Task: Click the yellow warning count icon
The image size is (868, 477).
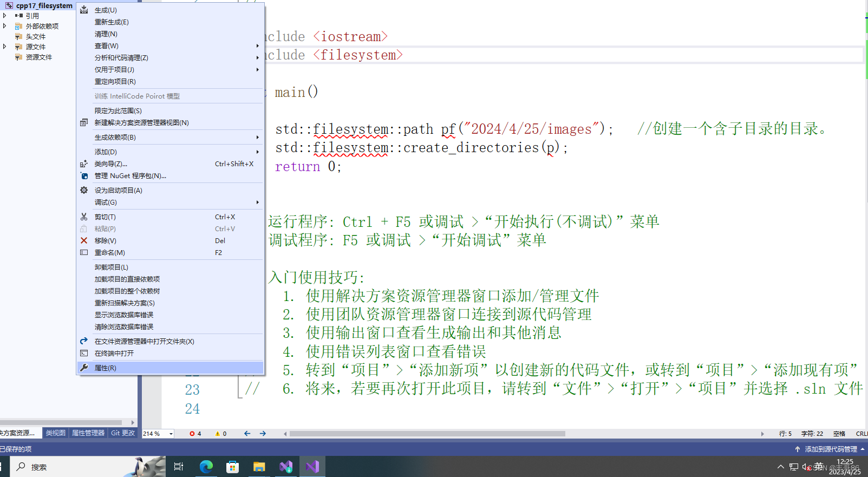Action: tap(218, 434)
